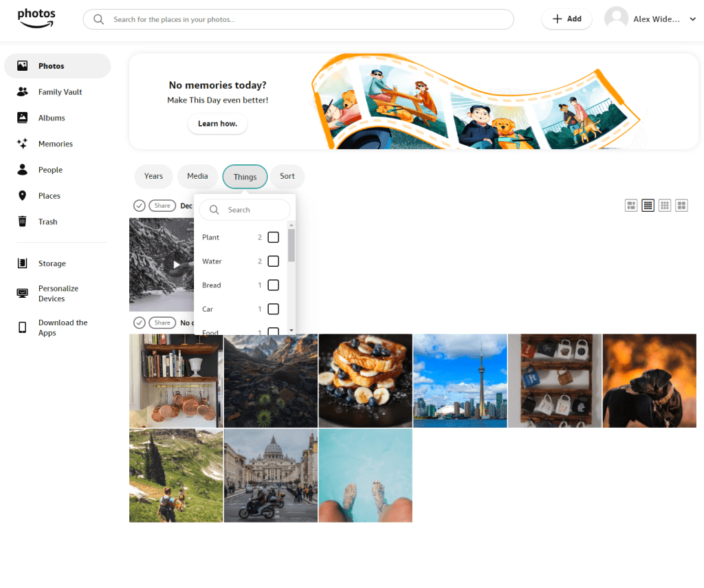
Task: Click the Things list scroll up arrow
Action: pos(291,225)
